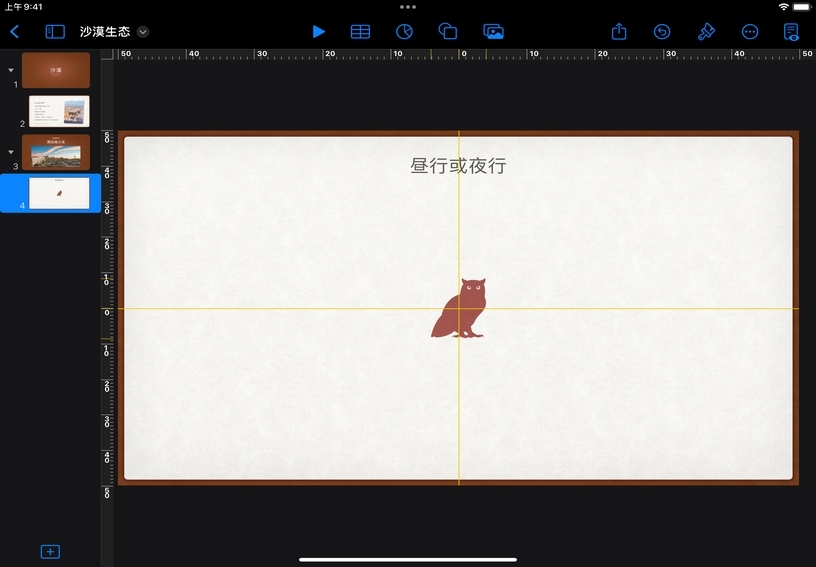This screenshot has height=567, width=816.
Task: Open the document/presenter notes options icon
Action: tap(792, 32)
